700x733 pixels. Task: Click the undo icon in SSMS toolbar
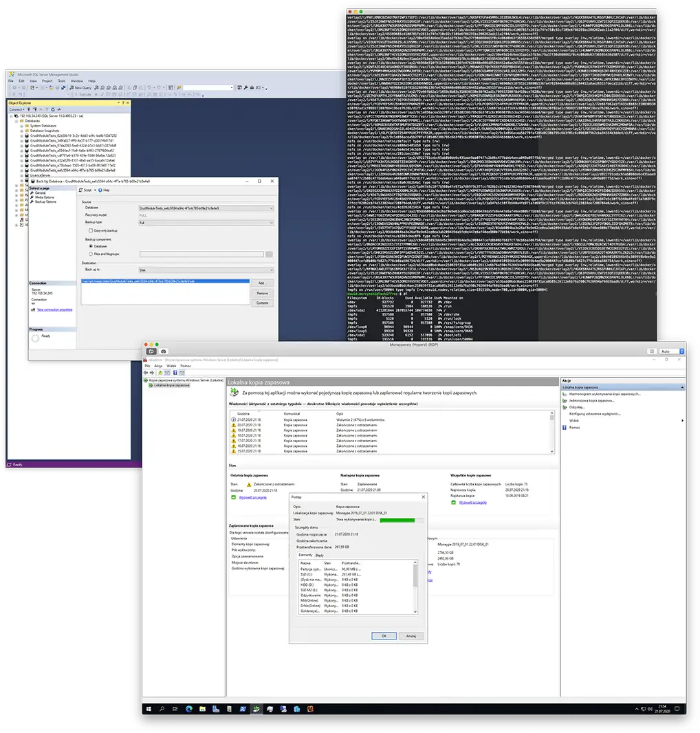150,87
